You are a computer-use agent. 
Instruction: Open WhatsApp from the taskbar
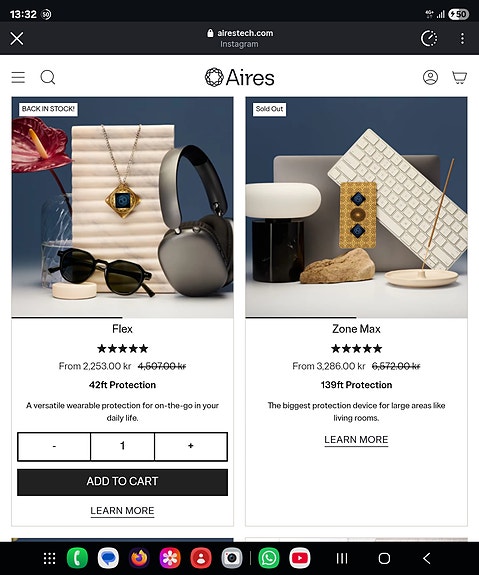pyautogui.click(x=269, y=558)
